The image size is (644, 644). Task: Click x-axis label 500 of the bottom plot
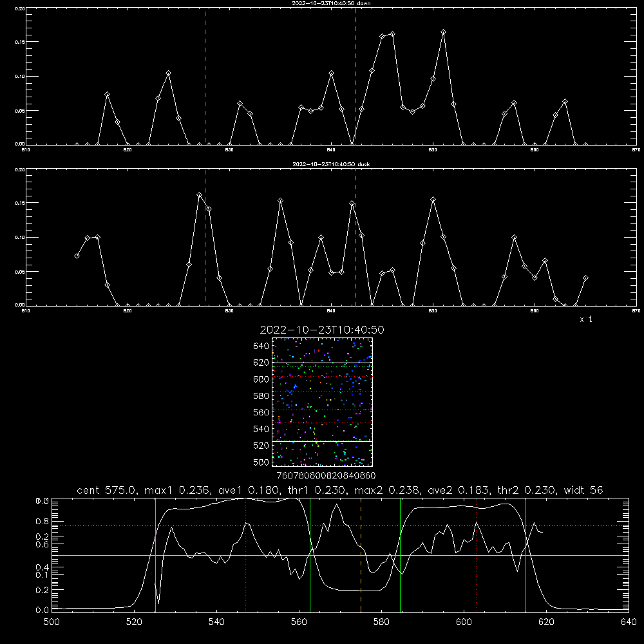52,622
